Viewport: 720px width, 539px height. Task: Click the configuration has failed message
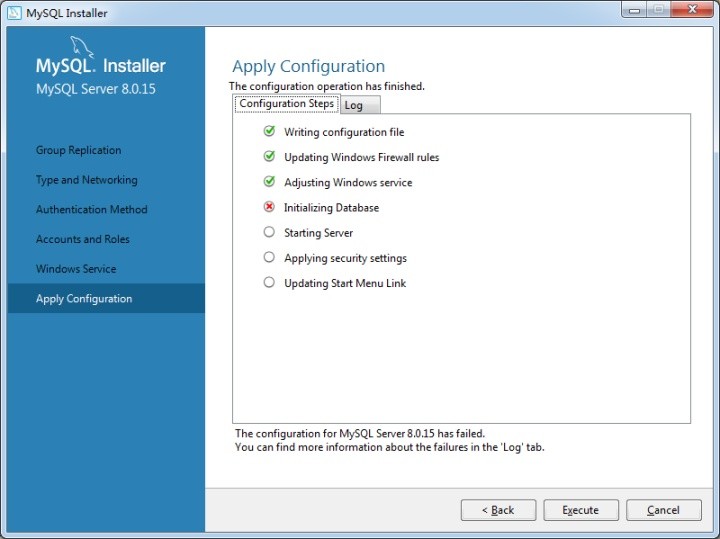(x=360, y=433)
